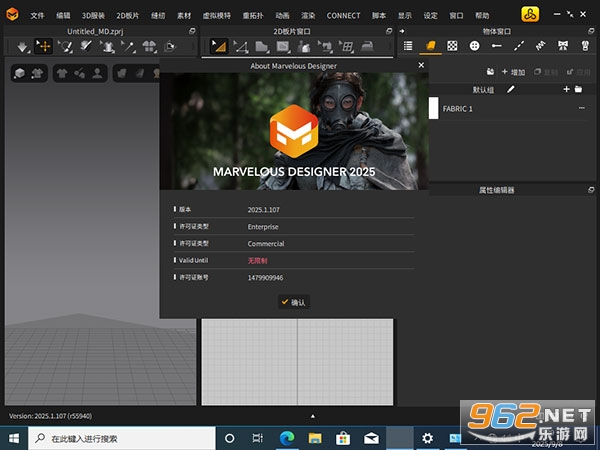This screenshot has height=450, width=600.
Task: Switch to the Fabric tab in Object Browser
Action: point(430,46)
